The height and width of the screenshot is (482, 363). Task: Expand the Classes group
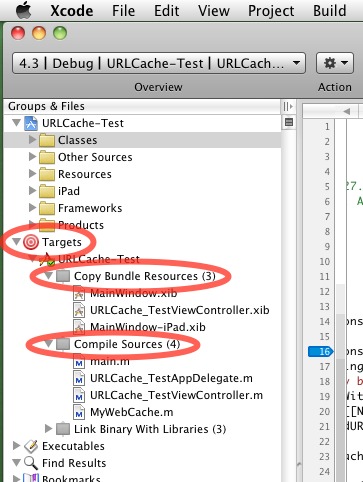tap(32, 140)
